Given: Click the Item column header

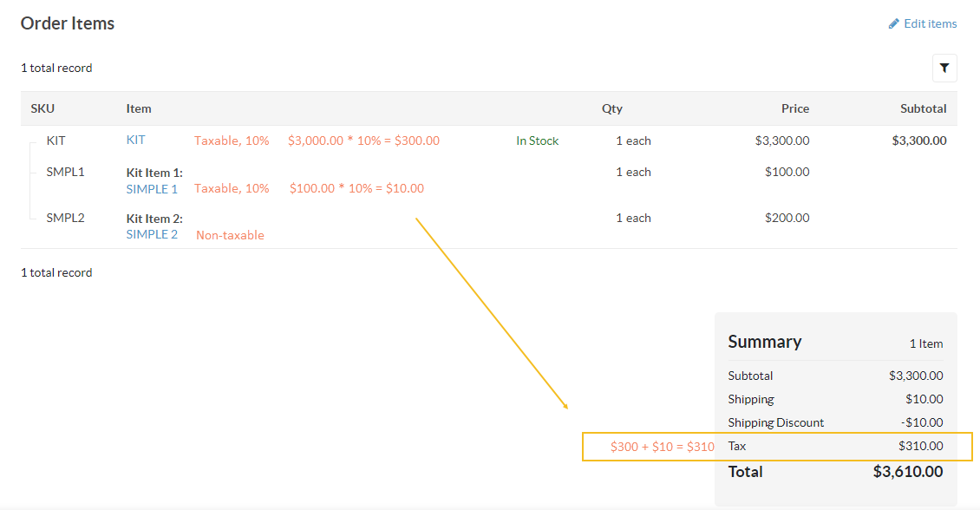Looking at the screenshot, I should pyautogui.click(x=139, y=108).
